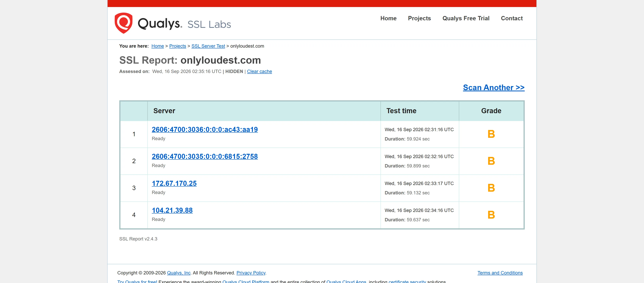Open the Qualys, Inc footer link
Screen dimensions: 644x283
tap(179, 273)
